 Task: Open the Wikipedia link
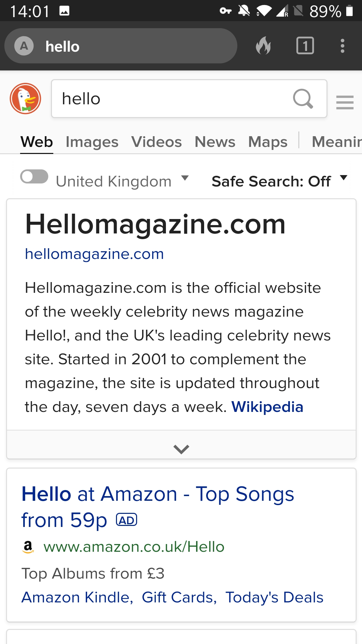(x=267, y=407)
